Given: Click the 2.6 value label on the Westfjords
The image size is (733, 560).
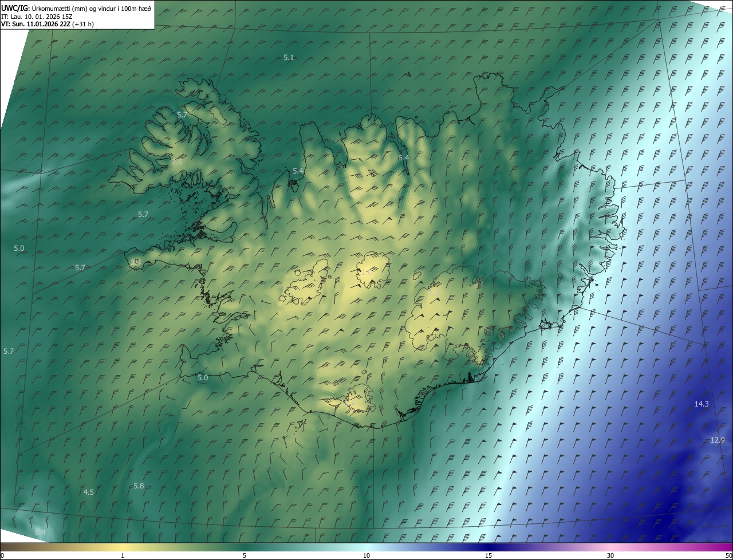Looking at the screenshot, I should [177, 162].
